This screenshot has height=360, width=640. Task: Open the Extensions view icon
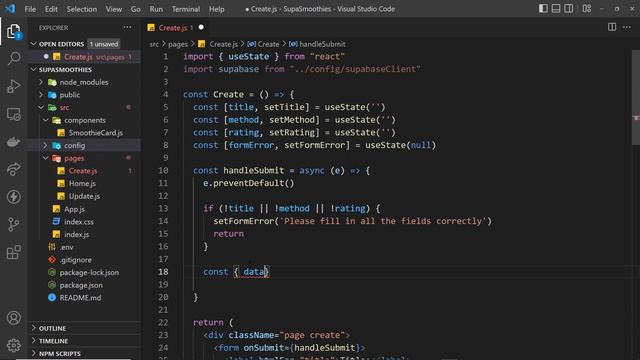click(13, 252)
